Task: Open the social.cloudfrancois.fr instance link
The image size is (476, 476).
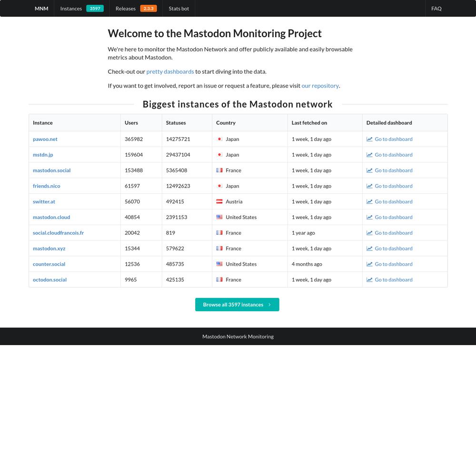Action: click(x=58, y=233)
